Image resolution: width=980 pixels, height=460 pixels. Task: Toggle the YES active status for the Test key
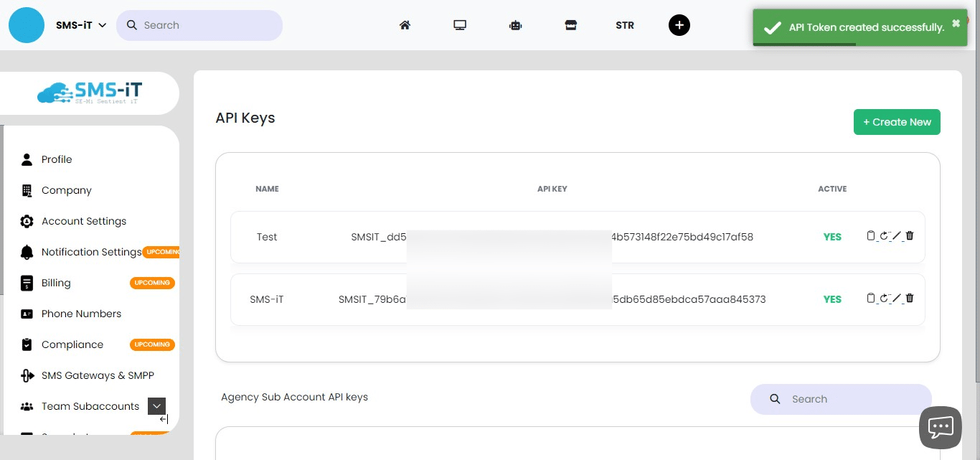(831, 236)
